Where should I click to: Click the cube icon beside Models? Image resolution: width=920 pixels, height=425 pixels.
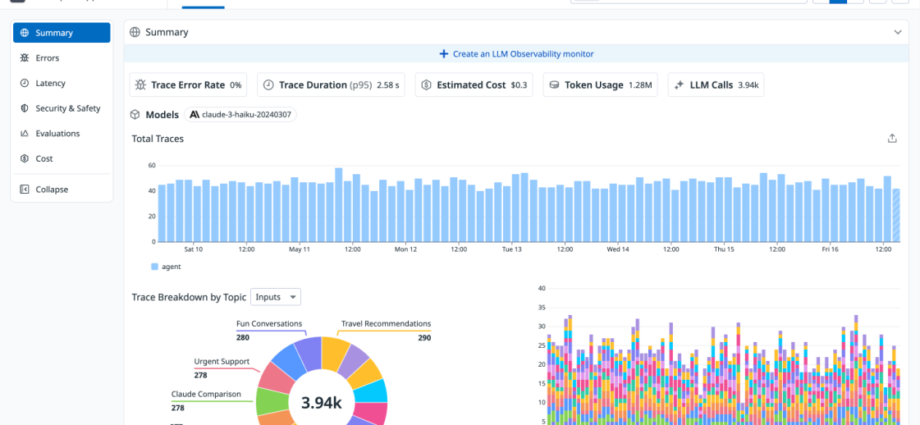(x=135, y=114)
